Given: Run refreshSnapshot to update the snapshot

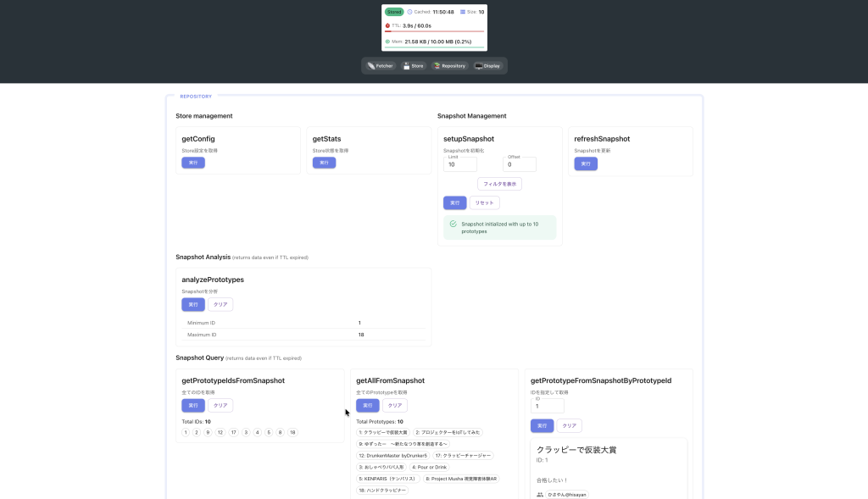Looking at the screenshot, I should pos(586,164).
